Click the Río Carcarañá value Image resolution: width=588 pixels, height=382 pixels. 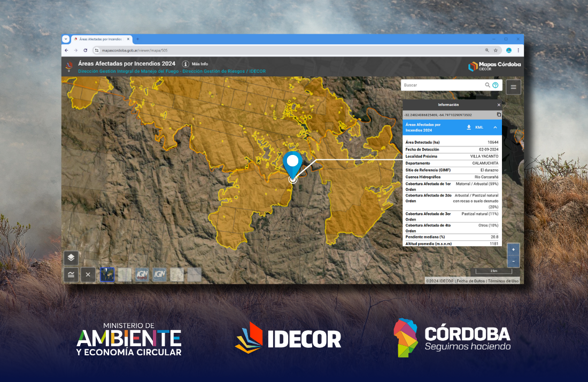[x=486, y=177]
